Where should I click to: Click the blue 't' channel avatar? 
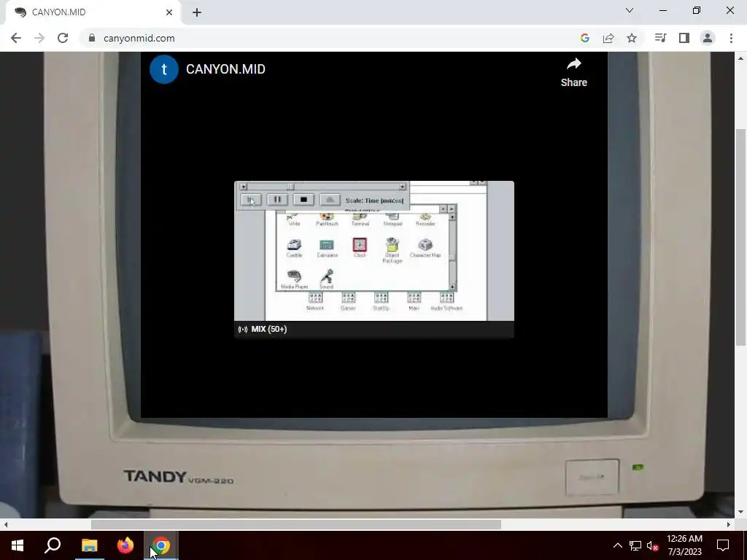pyautogui.click(x=164, y=69)
